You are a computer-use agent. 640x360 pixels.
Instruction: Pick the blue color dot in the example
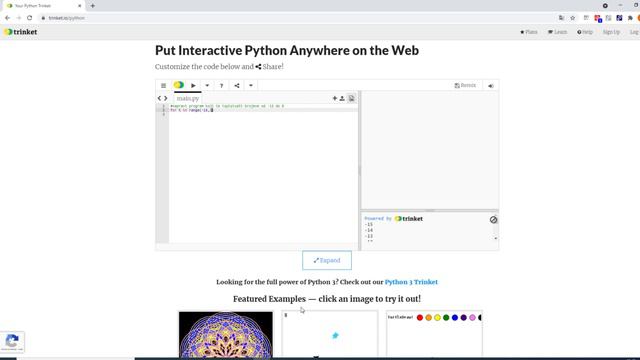pos(455,318)
